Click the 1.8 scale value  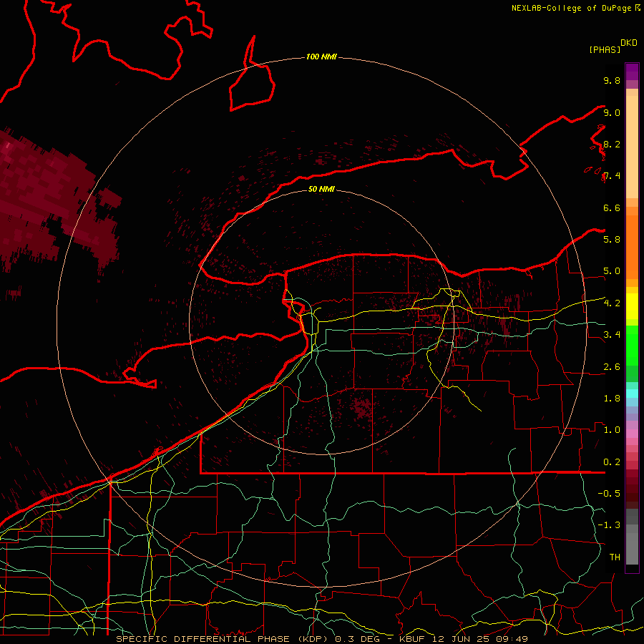point(612,399)
